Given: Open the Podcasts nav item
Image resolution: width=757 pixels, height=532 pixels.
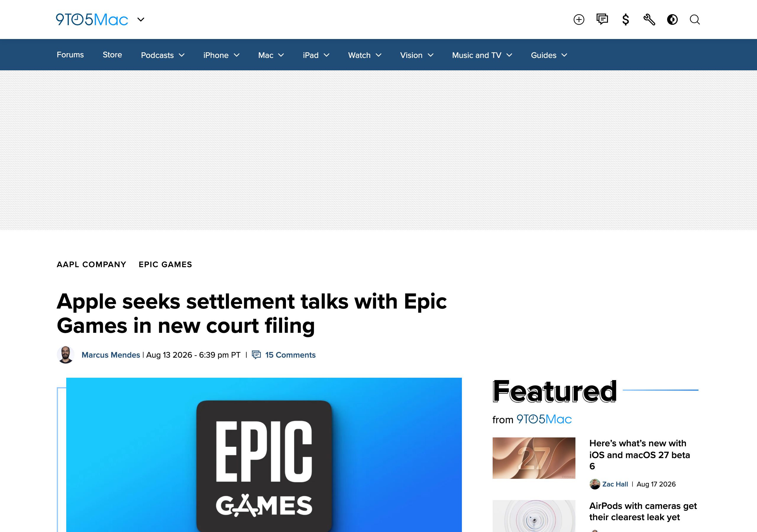Looking at the screenshot, I should click(157, 55).
